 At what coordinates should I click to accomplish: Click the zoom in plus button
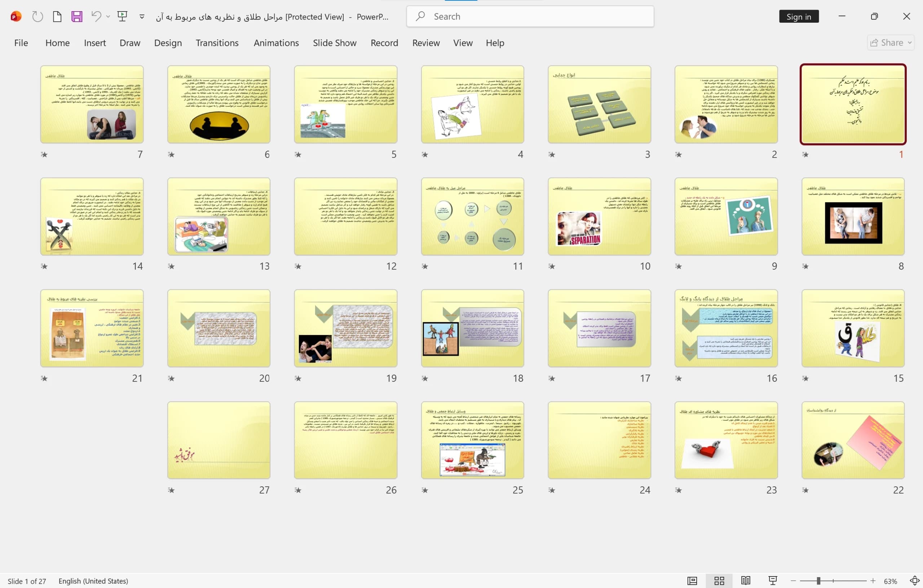(873, 581)
